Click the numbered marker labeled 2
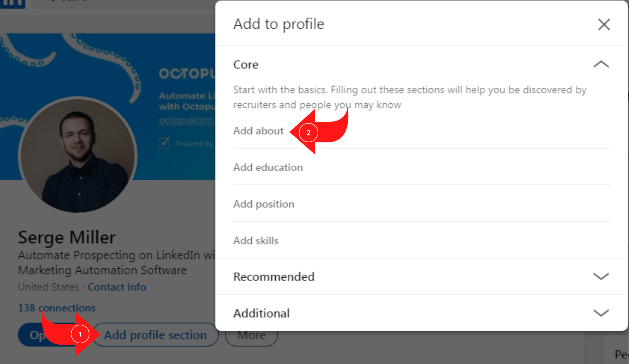The height and width of the screenshot is (364, 629). point(308,133)
